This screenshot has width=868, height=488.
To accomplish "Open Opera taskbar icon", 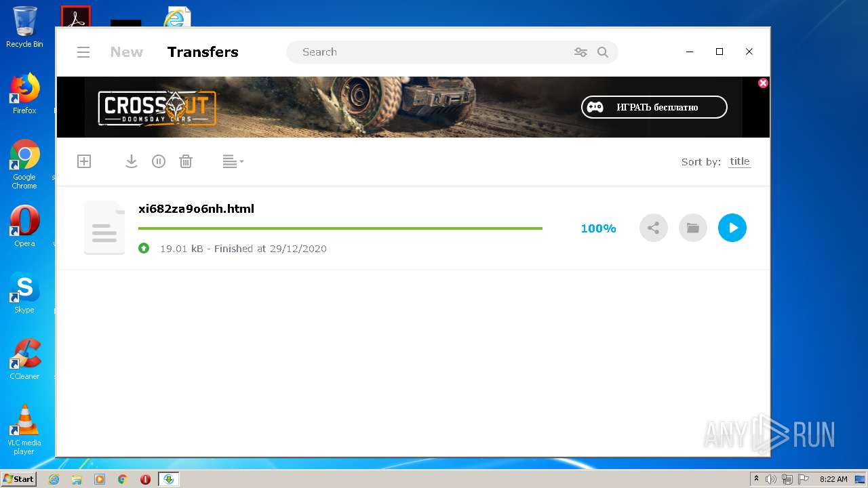I will click(x=145, y=479).
